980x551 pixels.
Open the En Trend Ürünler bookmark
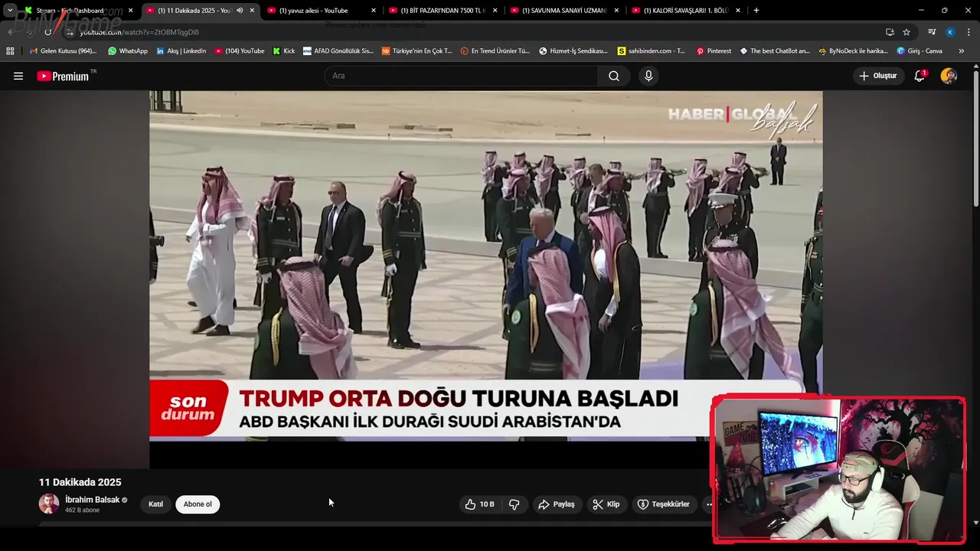[495, 51]
